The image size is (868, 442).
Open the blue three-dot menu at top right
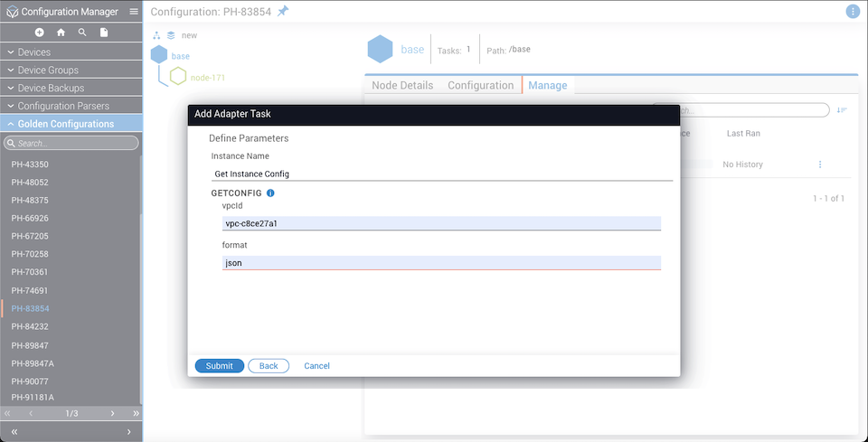coord(852,12)
